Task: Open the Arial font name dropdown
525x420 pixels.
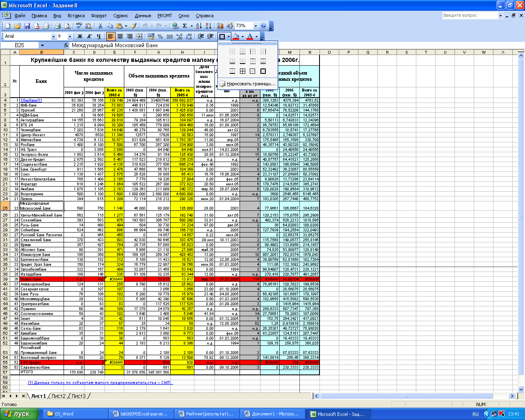Action: pyautogui.click(x=53, y=37)
